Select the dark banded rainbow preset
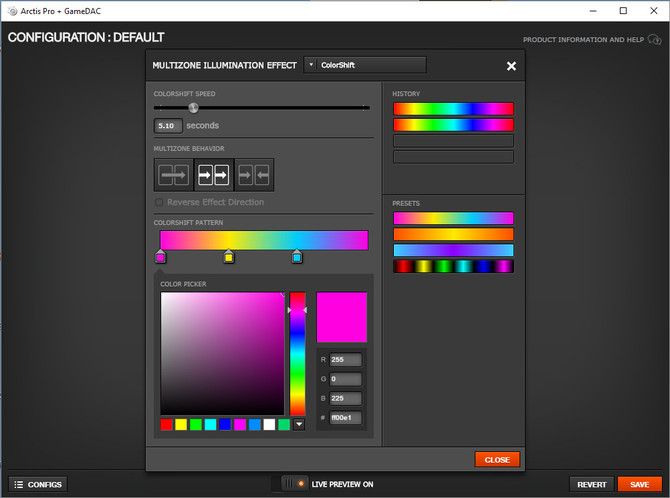670x498 pixels. coord(453,266)
